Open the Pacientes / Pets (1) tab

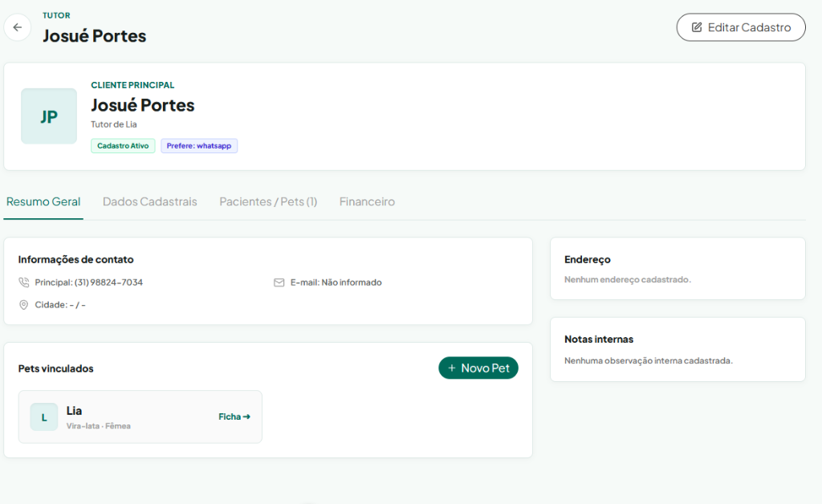tap(268, 201)
